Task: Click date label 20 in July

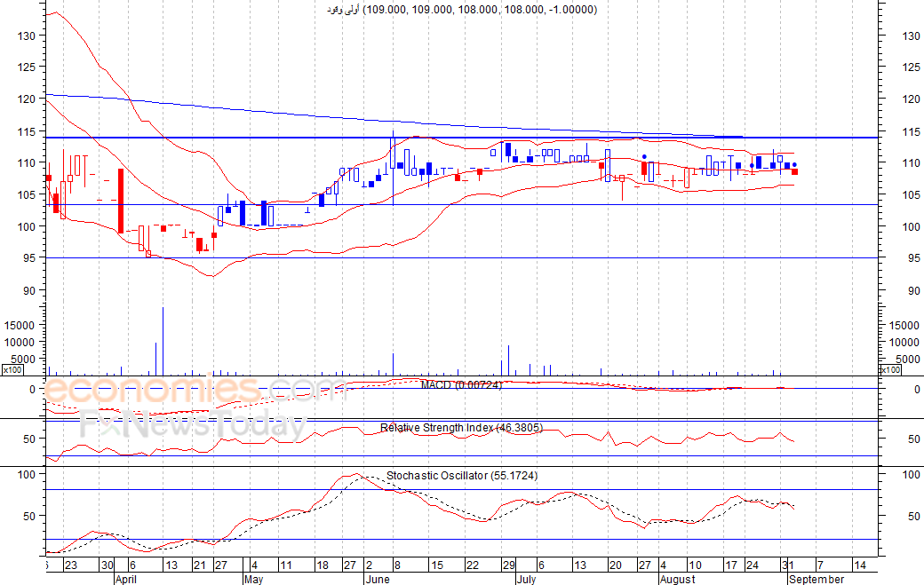Action: point(615,565)
